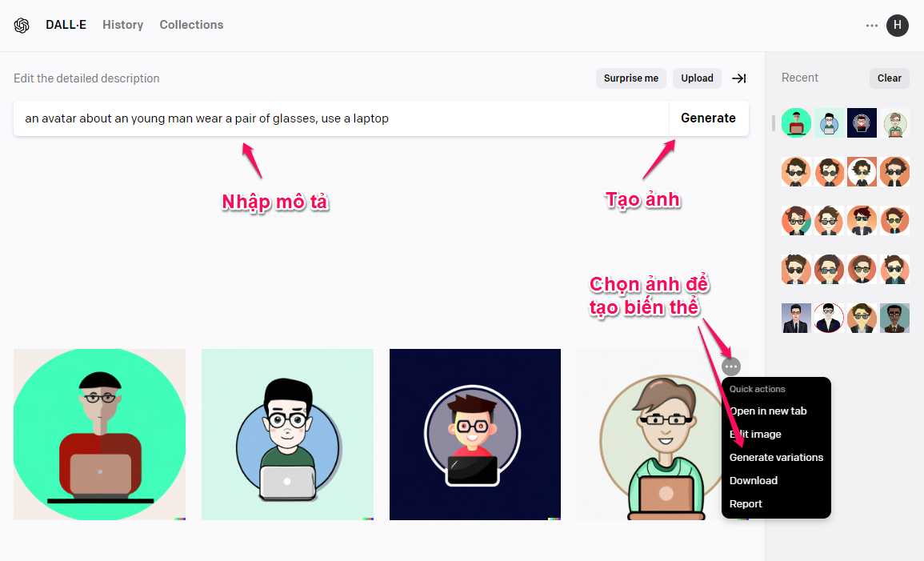This screenshot has width=924, height=561.
Task: Open the green circle avatar result image
Action: coord(99,435)
